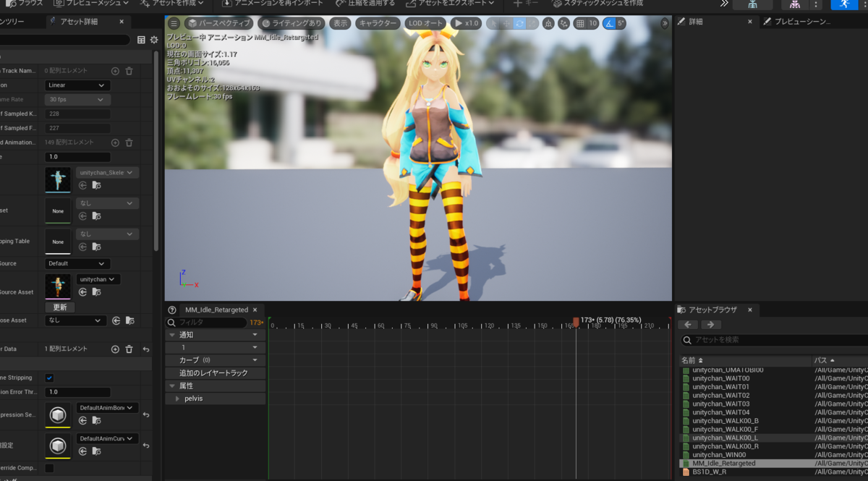Browse to Source Asset in Content Browser
Image resolution: width=868 pixels, height=481 pixels.
(96, 292)
